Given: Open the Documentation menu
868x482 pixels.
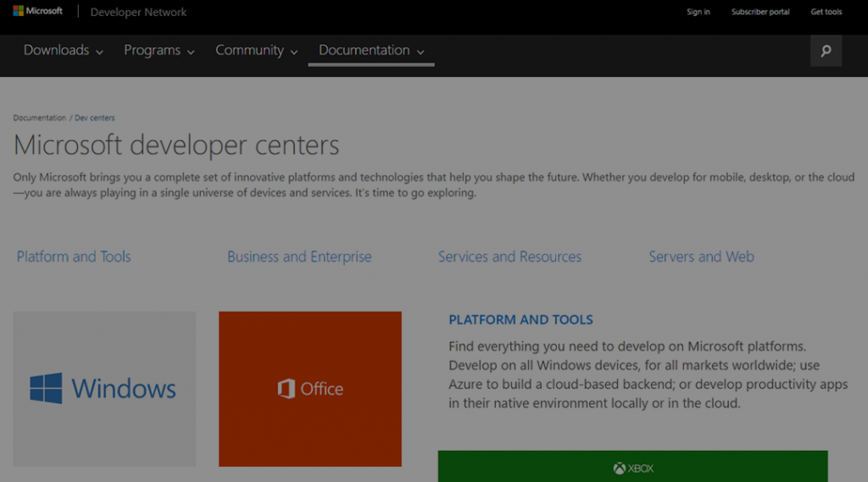Looking at the screenshot, I should pos(371,51).
